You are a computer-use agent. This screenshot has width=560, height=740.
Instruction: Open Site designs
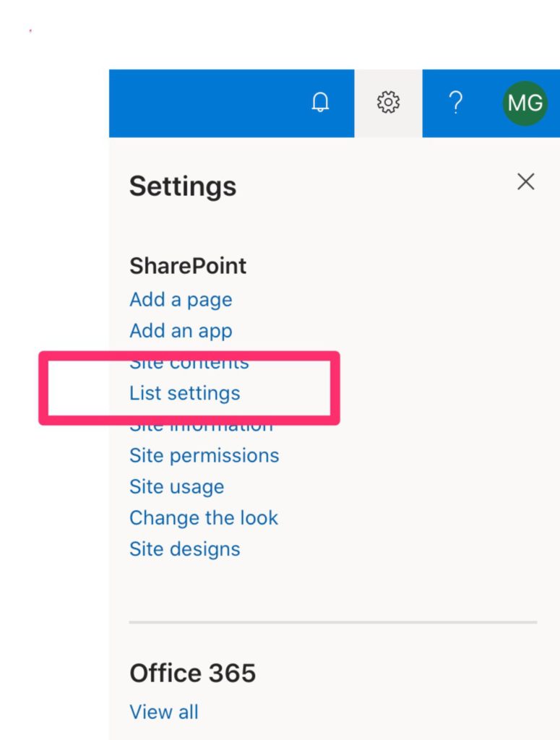184,548
